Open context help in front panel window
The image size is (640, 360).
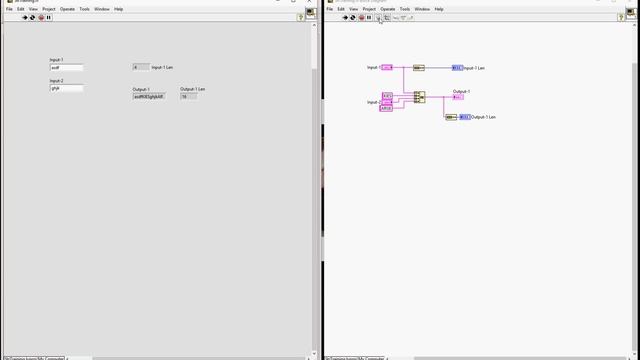[x=301, y=18]
